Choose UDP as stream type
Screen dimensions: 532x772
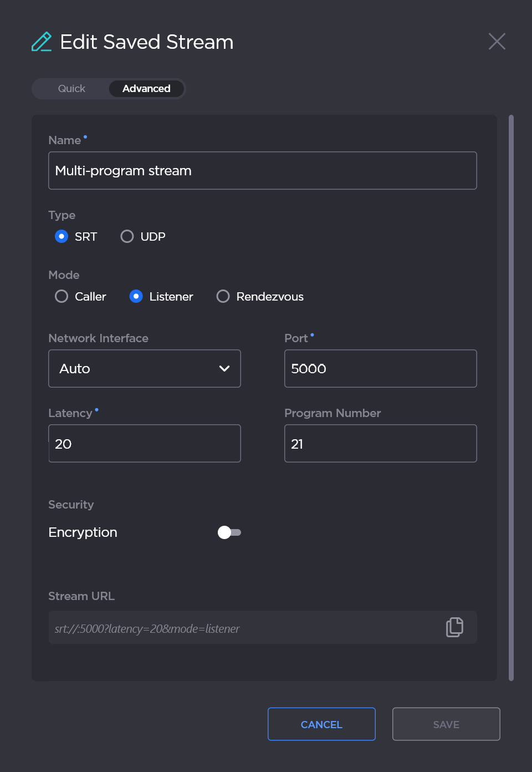click(127, 237)
